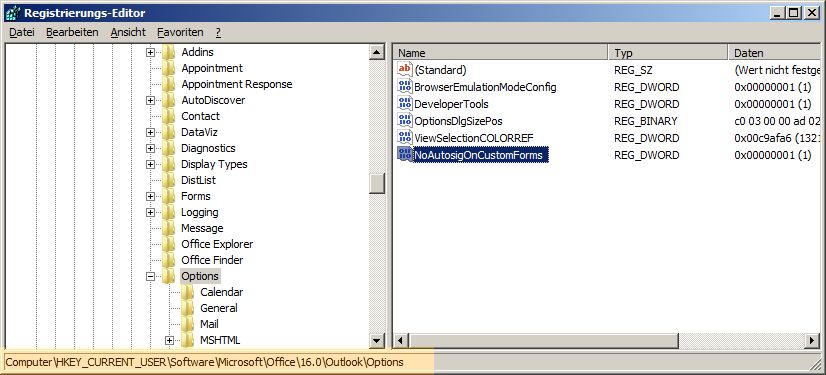Click the Addins folder icon
This screenshot has width=826, height=375.
(x=169, y=52)
